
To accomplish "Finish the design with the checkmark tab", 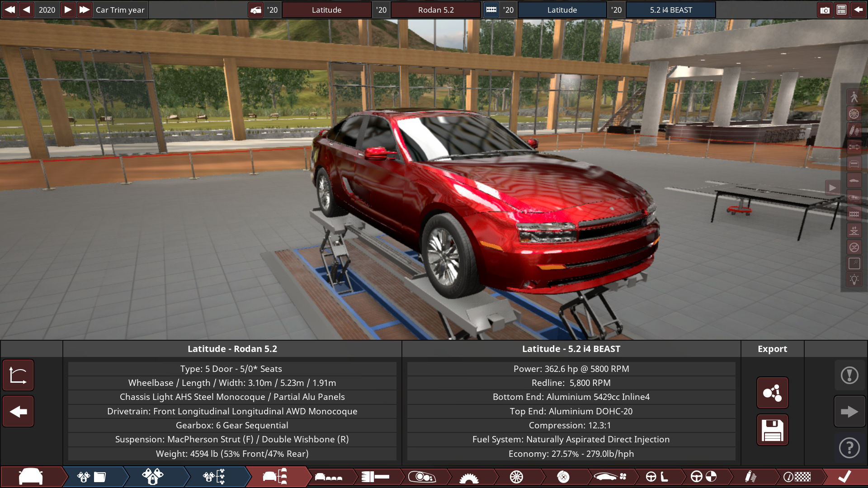I will click(844, 477).
